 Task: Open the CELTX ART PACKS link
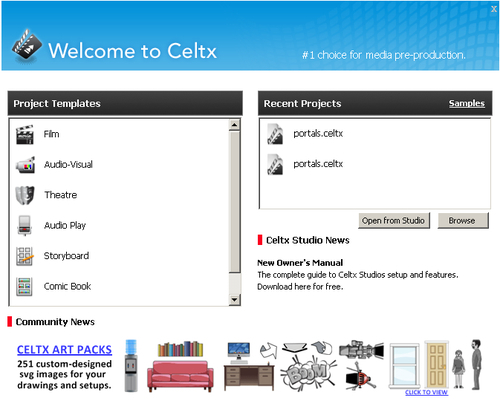pyautogui.click(x=64, y=350)
